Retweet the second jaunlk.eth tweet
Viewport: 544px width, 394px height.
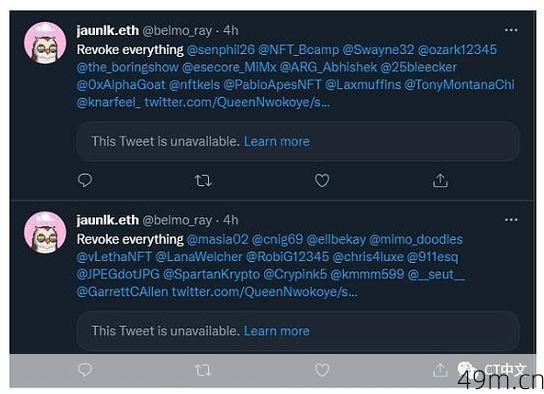(203, 370)
